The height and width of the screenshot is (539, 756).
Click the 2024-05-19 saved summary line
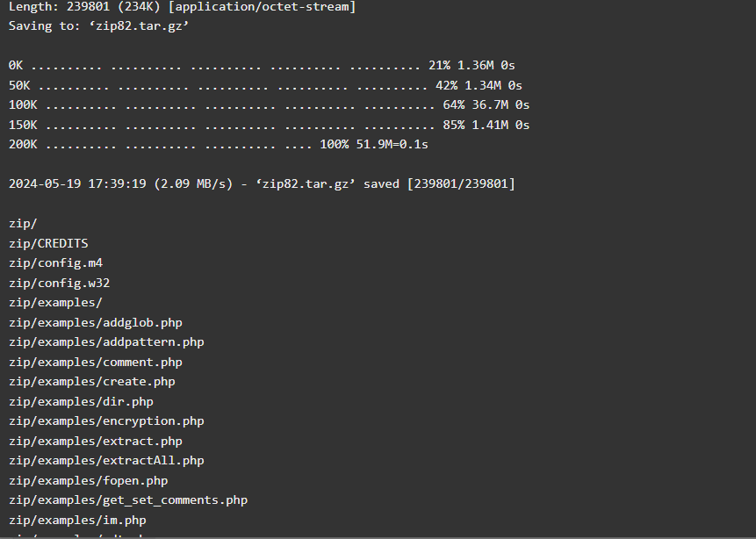[x=262, y=184]
